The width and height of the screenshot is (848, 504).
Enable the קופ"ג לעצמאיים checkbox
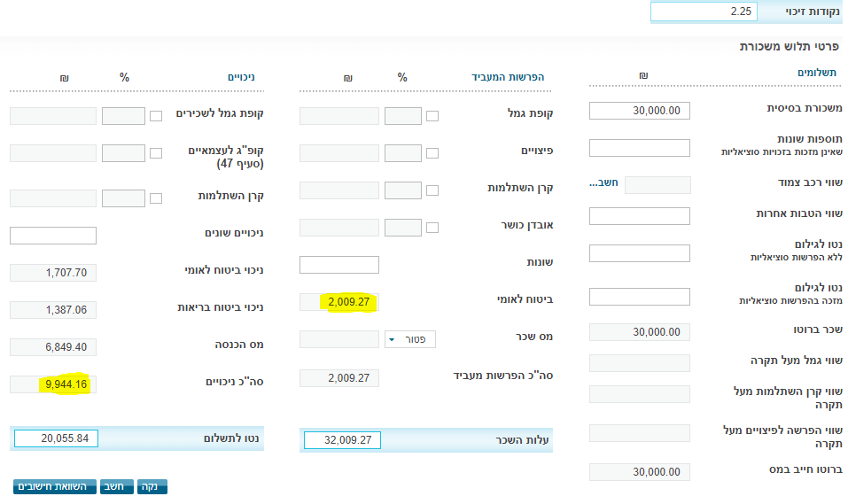click(x=156, y=153)
